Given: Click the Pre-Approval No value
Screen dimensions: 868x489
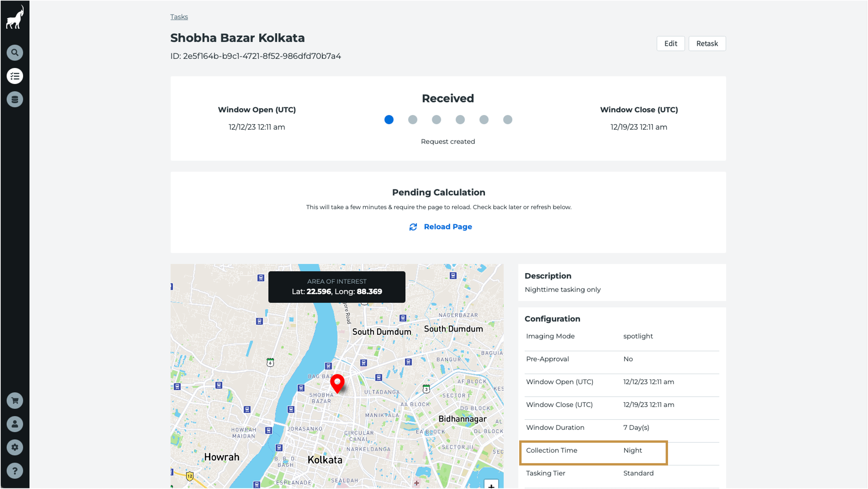Looking at the screenshot, I should (628, 359).
